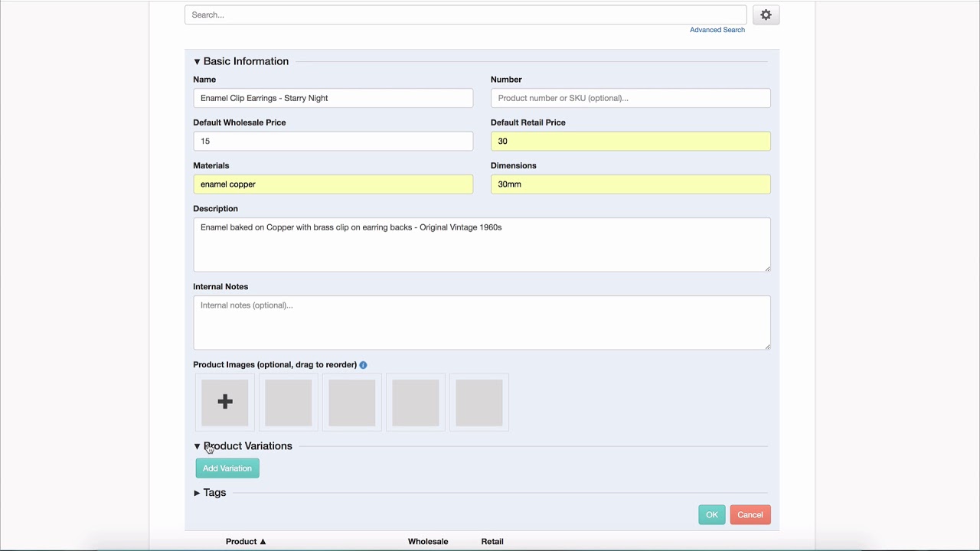This screenshot has height=551, width=980.
Task: Confirm the product with OK
Action: point(712,515)
